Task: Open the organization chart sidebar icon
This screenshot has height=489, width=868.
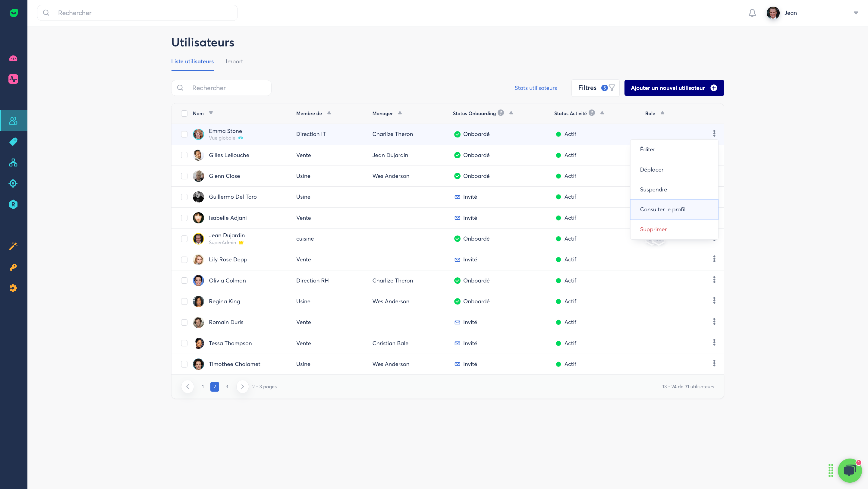Action: point(14,163)
